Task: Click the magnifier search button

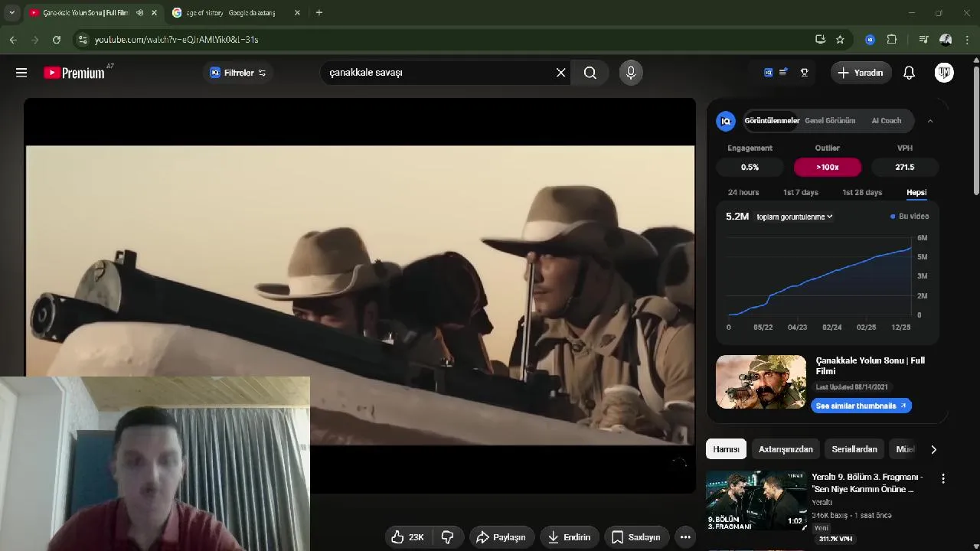Action: [590, 73]
